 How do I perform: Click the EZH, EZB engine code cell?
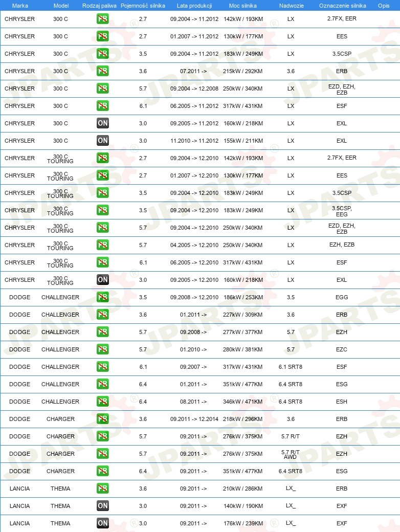342,245
